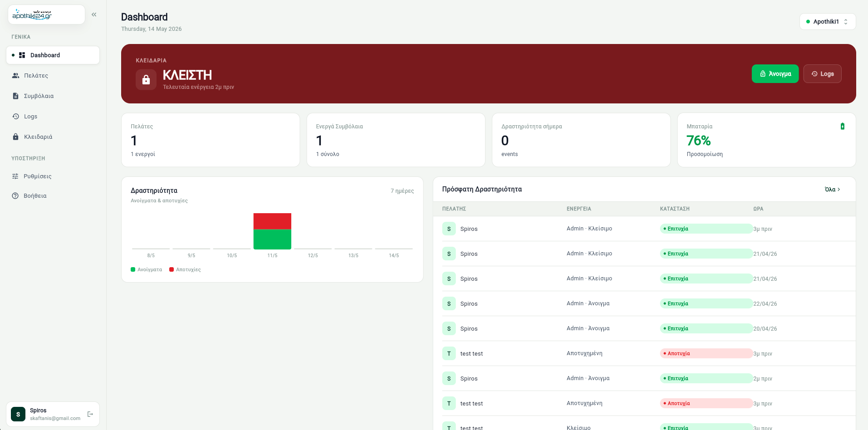Open Κλειδαριά in the sidebar
868x430 pixels.
[x=53, y=137]
